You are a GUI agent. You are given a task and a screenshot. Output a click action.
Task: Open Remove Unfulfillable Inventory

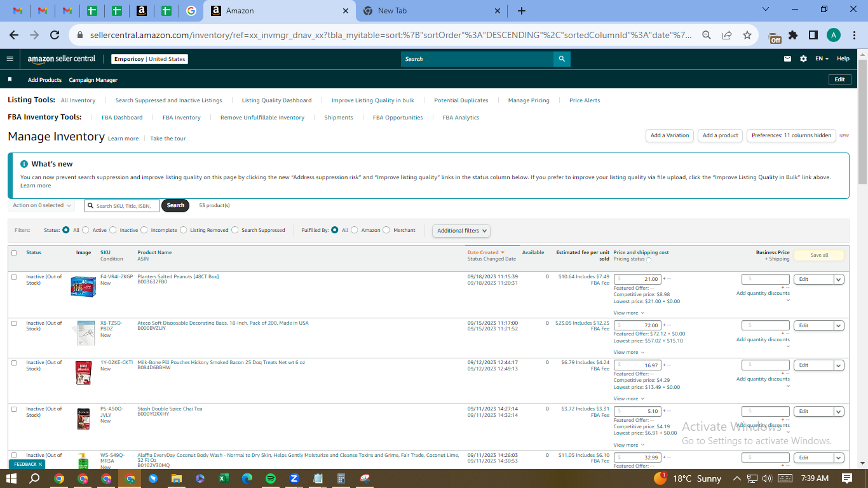pos(262,118)
